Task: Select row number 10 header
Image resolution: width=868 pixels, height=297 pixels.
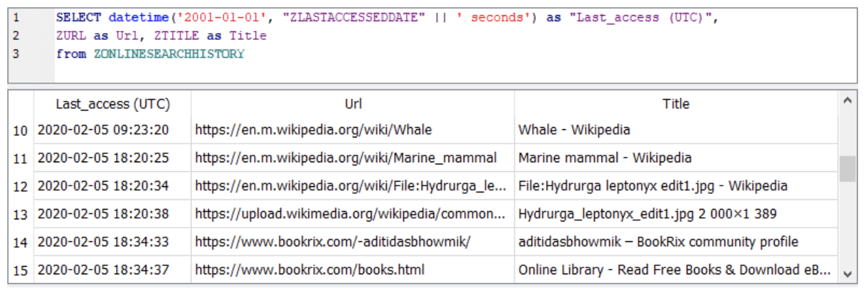Action: tap(21, 130)
